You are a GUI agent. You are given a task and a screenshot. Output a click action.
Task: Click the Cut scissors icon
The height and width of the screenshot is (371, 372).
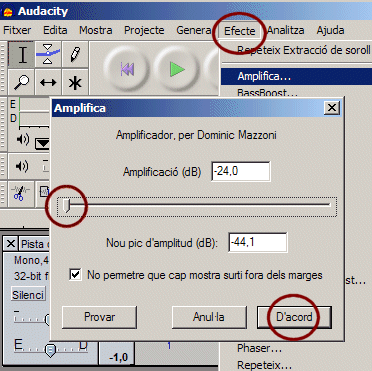21,193
